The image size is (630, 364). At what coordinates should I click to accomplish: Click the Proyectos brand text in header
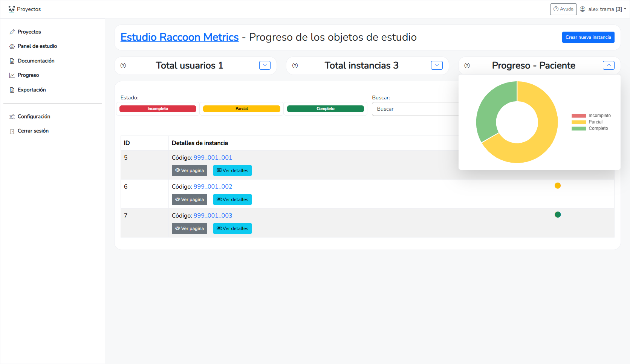29,9
